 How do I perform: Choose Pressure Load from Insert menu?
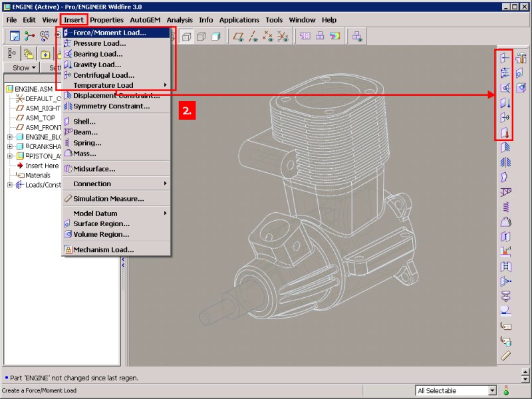click(117, 43)
